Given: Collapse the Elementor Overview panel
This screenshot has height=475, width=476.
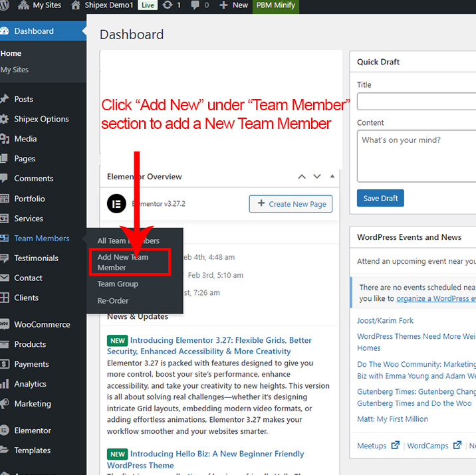Looking at the screenshot, I should click(x=332, y=176).
